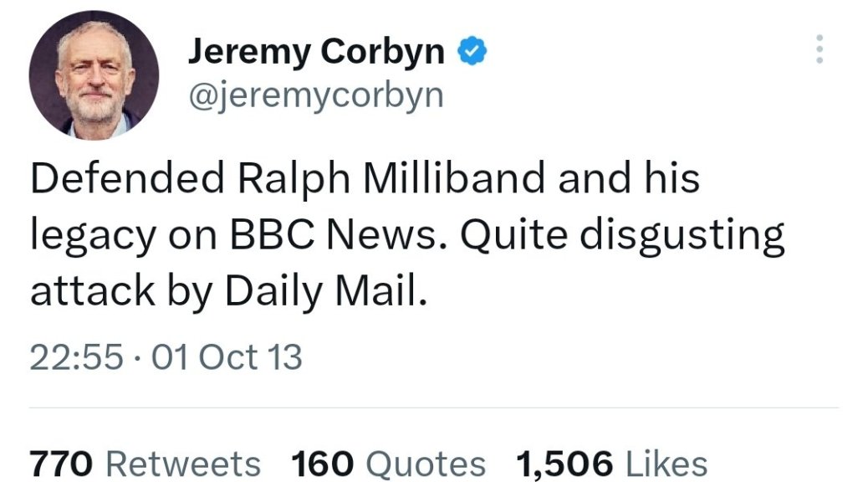Open the @jeremycorbyn handle link
868x482 pixels.
point(315,95)
